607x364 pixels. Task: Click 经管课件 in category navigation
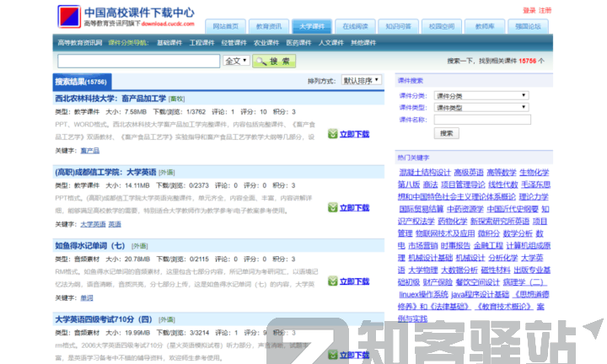click(x=234, y=42)
